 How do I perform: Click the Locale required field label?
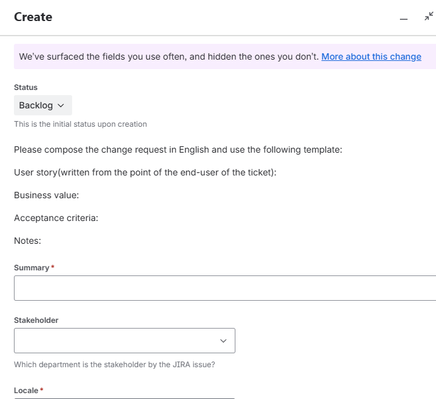click(26, 390)
